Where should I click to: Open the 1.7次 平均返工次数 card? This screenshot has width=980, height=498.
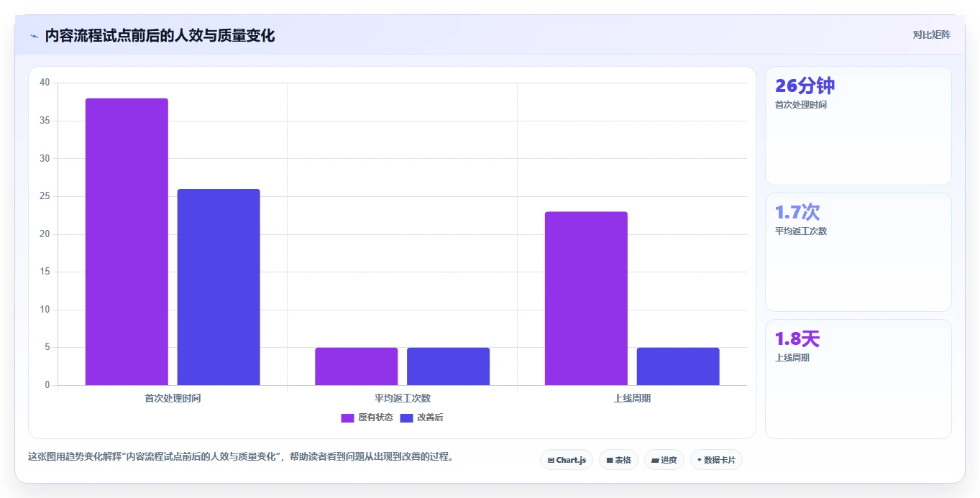[x=858, y=252]
